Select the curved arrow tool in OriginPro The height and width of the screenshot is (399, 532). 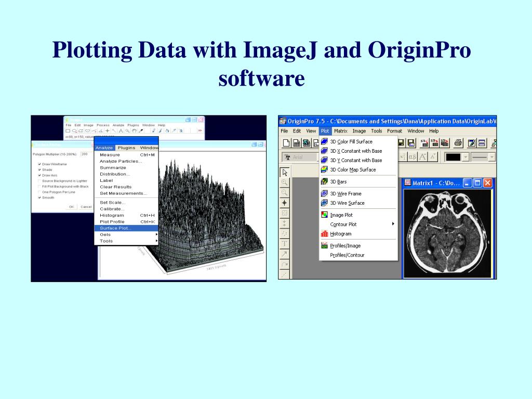tap(284, 264)
